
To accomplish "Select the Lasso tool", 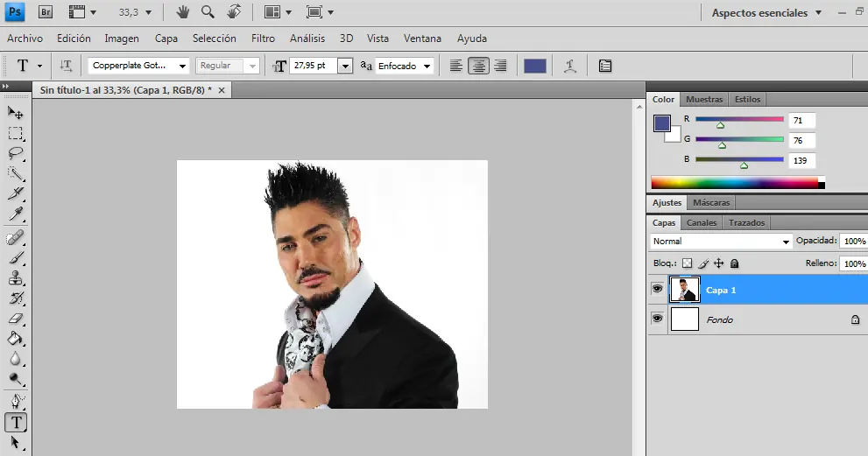I will [x=16, y=154].
